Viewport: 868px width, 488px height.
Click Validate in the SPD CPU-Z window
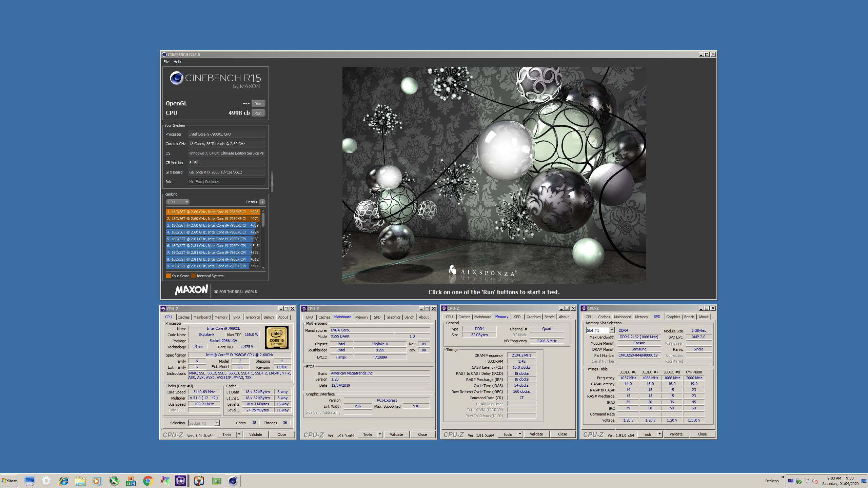click(676, 434)
